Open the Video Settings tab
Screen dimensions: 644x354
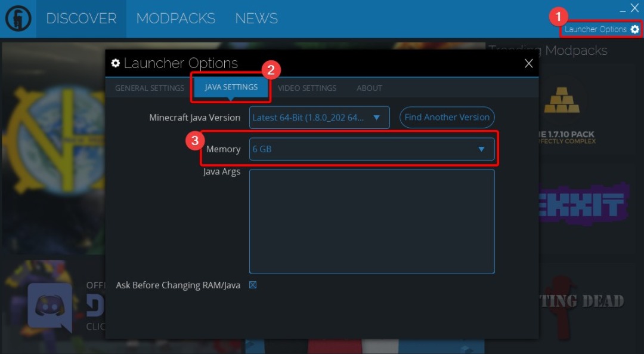[x=307, y=88]
